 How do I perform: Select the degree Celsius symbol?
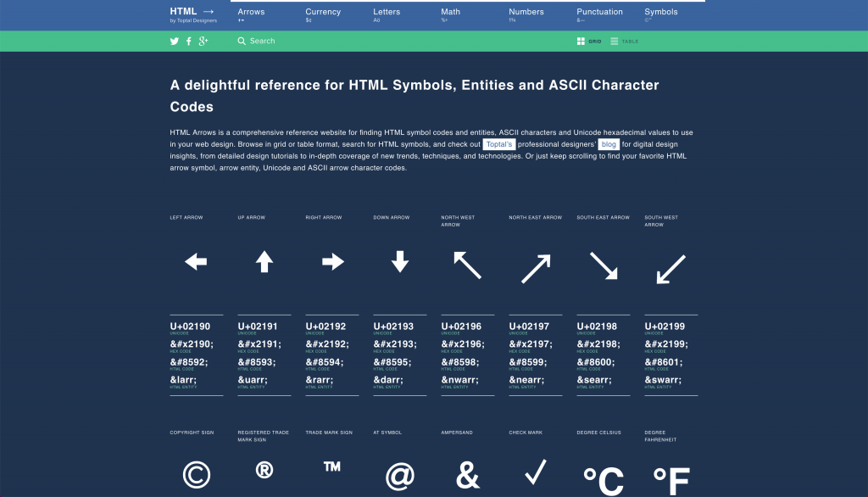click(604, 480)
